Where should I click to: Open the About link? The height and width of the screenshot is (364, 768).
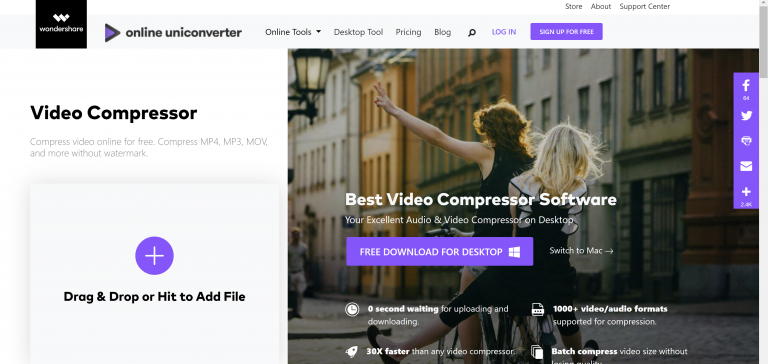click(601, 6)
